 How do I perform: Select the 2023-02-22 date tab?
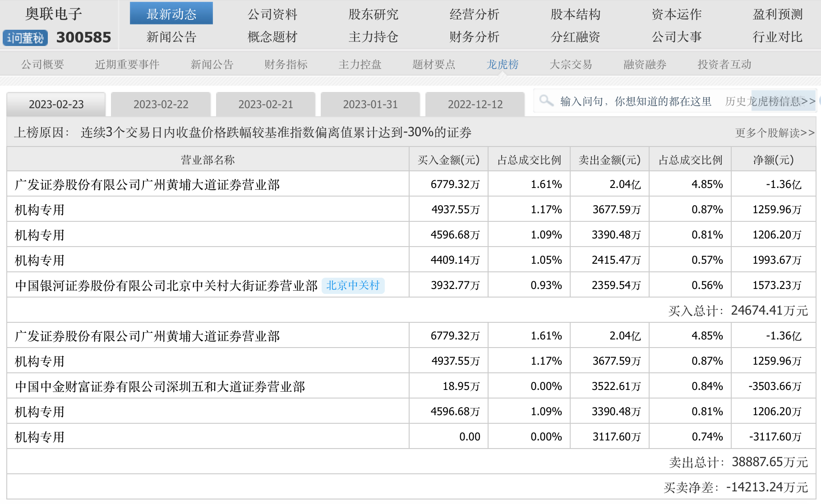161,105
